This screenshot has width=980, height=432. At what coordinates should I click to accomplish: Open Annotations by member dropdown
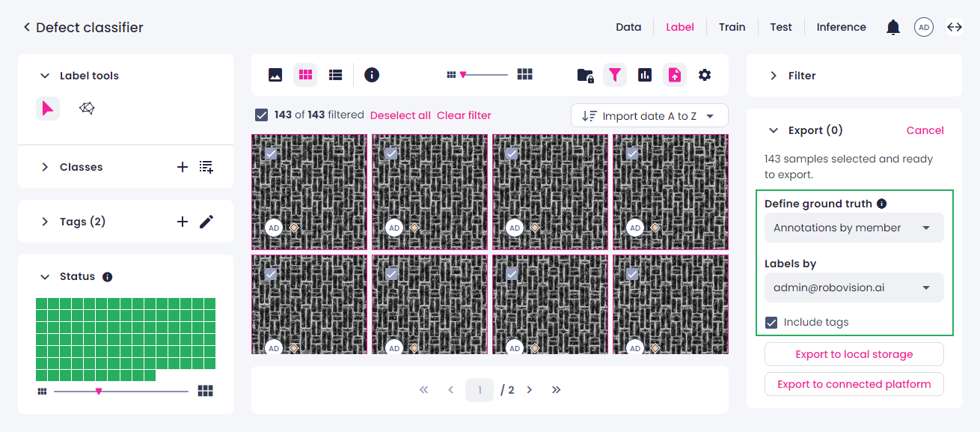pos(854,228)
